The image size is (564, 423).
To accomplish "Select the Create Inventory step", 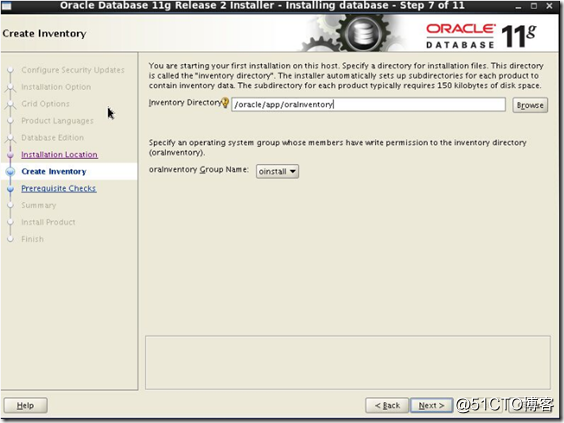I will coord(54,172).
